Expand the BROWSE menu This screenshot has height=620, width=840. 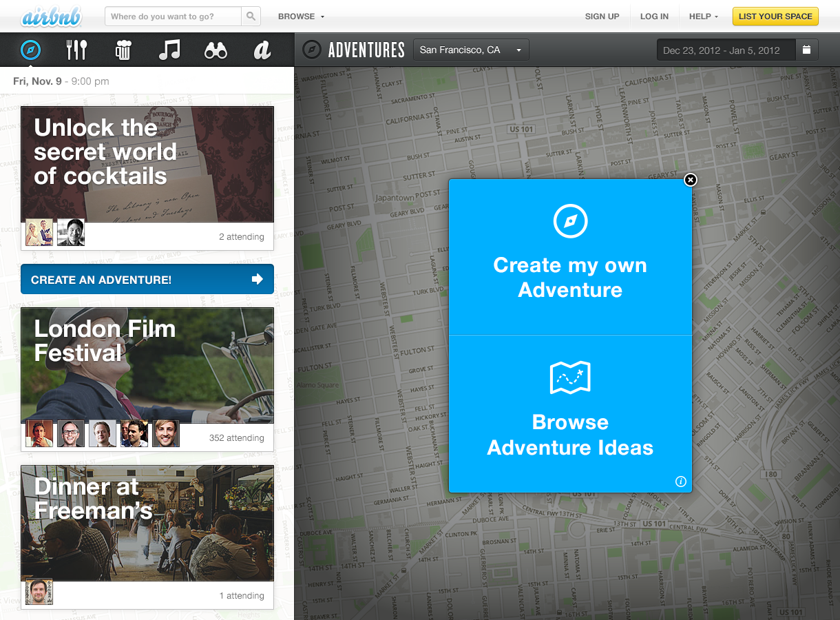(x=301, y=17)
